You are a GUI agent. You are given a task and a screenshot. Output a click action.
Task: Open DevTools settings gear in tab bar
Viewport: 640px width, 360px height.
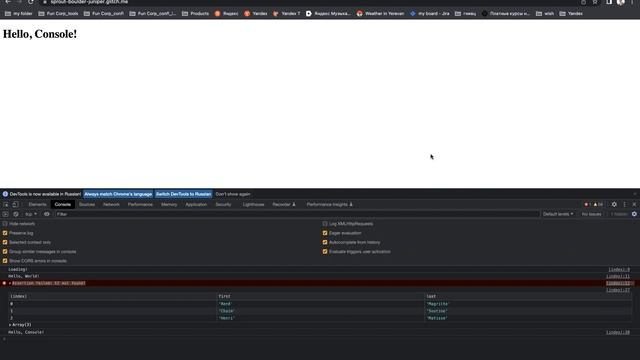tap(614, 204)
